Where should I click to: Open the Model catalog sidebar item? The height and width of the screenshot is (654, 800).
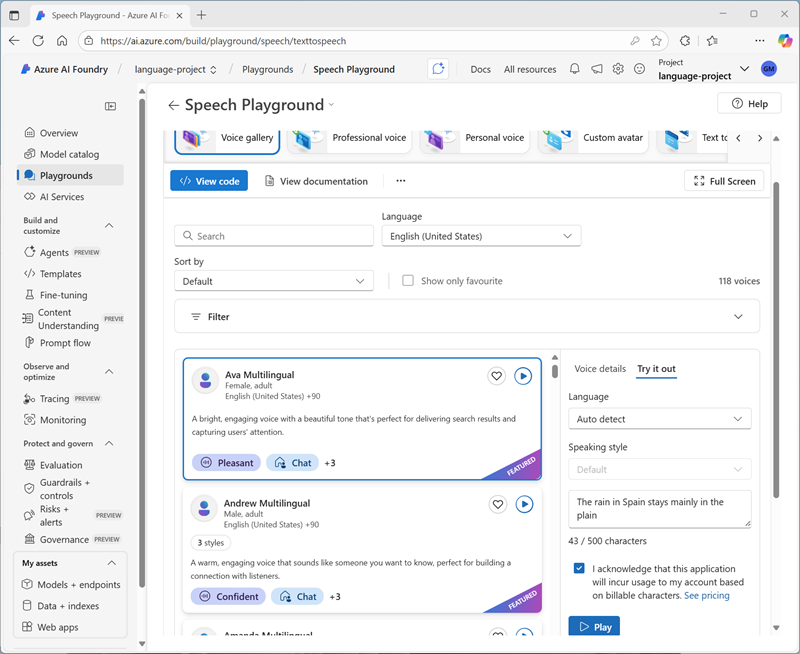(69, 154)
